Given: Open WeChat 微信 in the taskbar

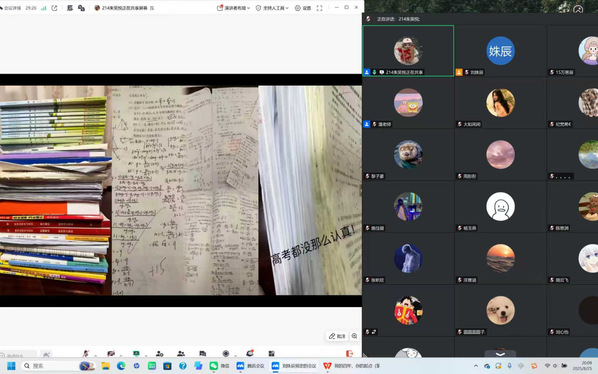Looking at the screenshot, I should (x=219, y=366).
